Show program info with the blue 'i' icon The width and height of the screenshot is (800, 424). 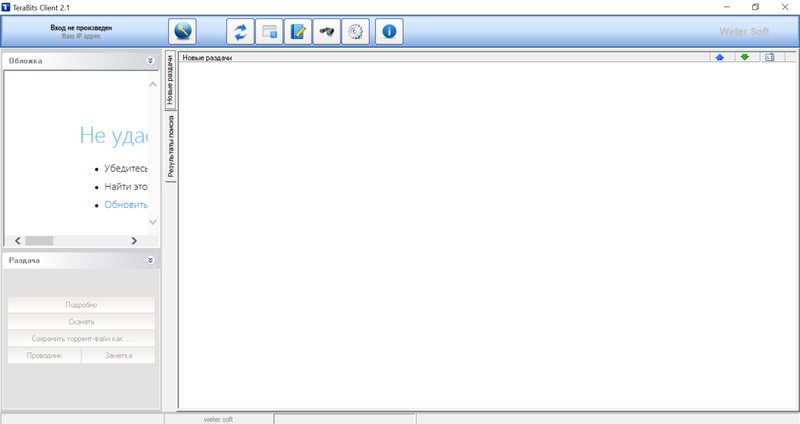coord(388,31)
